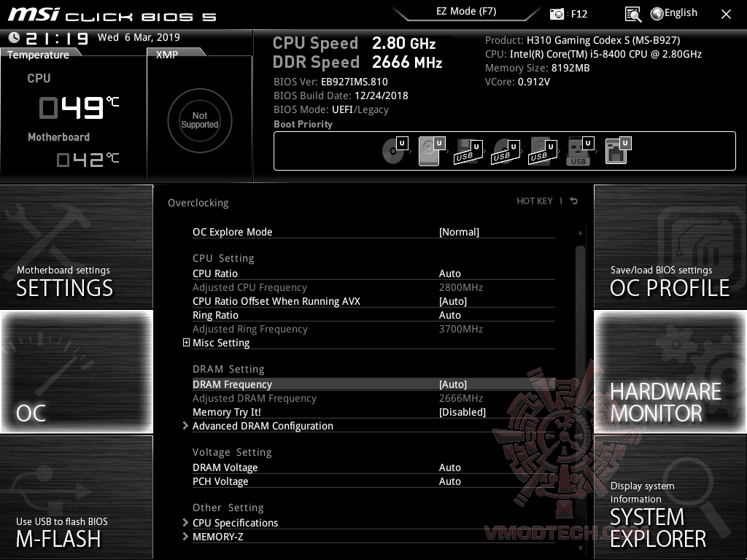Open OC Explore Mode [Normal] dropdown

pos(459,232)
